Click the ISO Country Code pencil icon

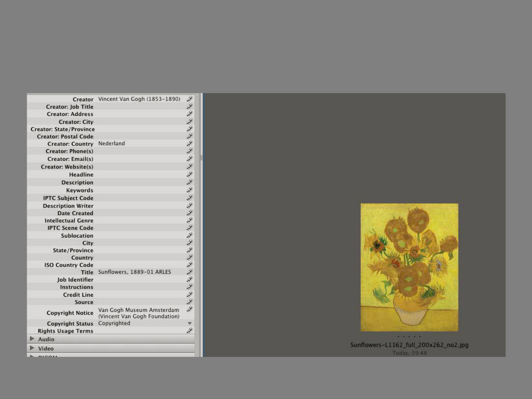click(x=190, y=265)
